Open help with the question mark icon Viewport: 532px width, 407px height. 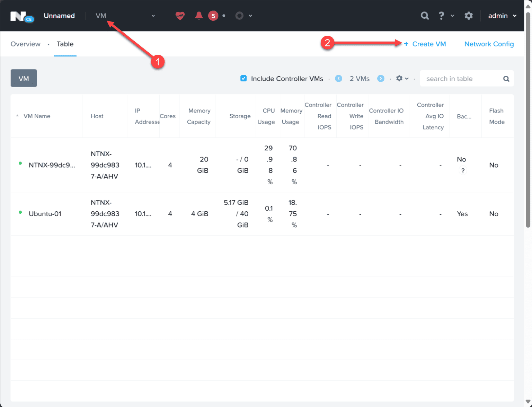pos(441,16)
